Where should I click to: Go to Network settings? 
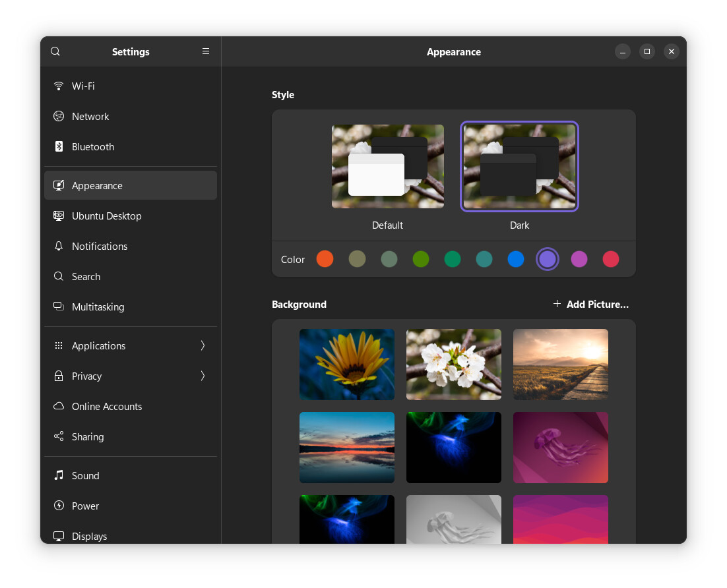point(131,116)
